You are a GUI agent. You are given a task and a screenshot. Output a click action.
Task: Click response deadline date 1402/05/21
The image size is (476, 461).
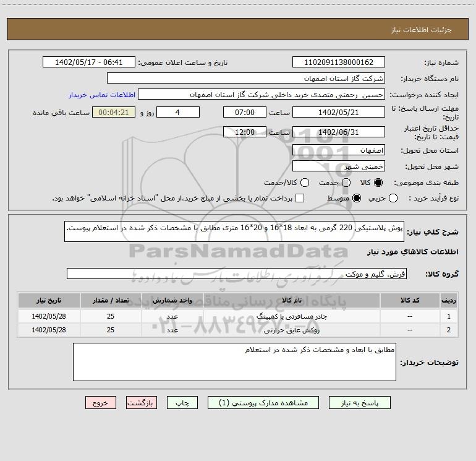click(339, 112)
